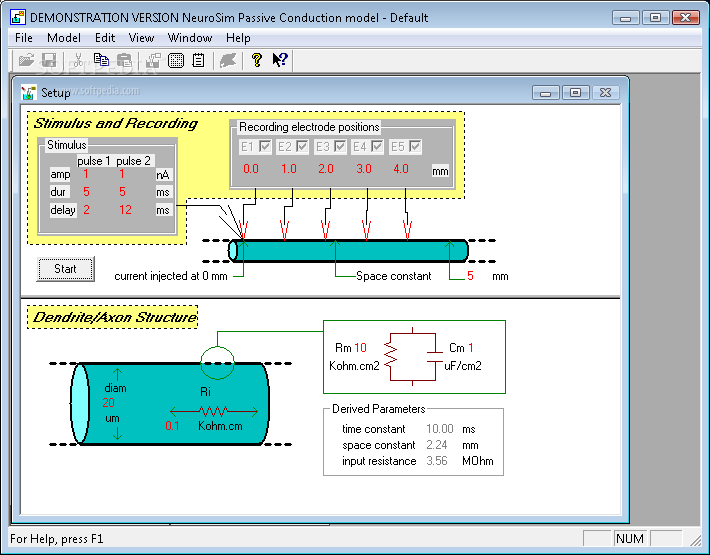Click the Start button
Screen dimensions: 710x555
click(66, 269)
